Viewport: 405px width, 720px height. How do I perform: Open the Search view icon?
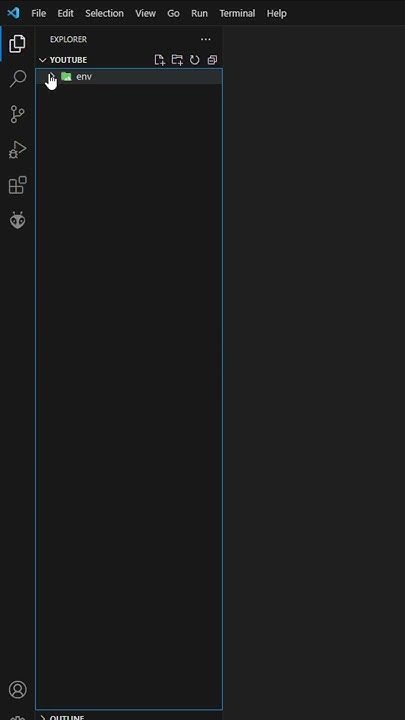(17, 79)
